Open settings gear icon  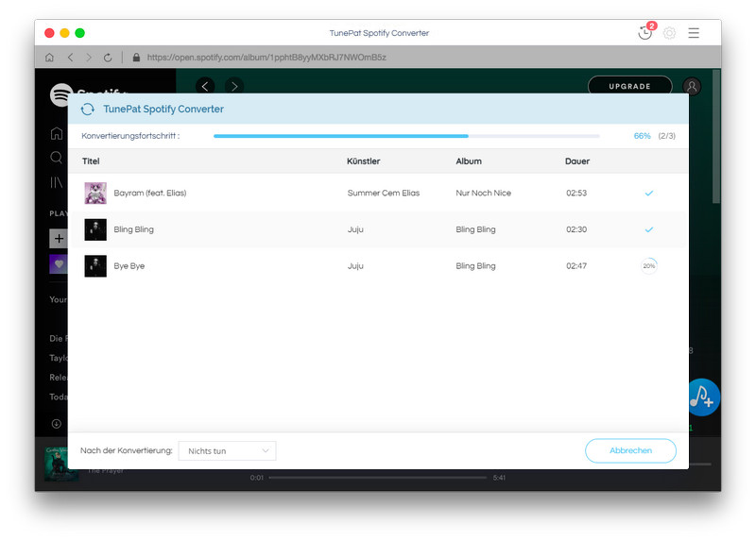point(669,33)
